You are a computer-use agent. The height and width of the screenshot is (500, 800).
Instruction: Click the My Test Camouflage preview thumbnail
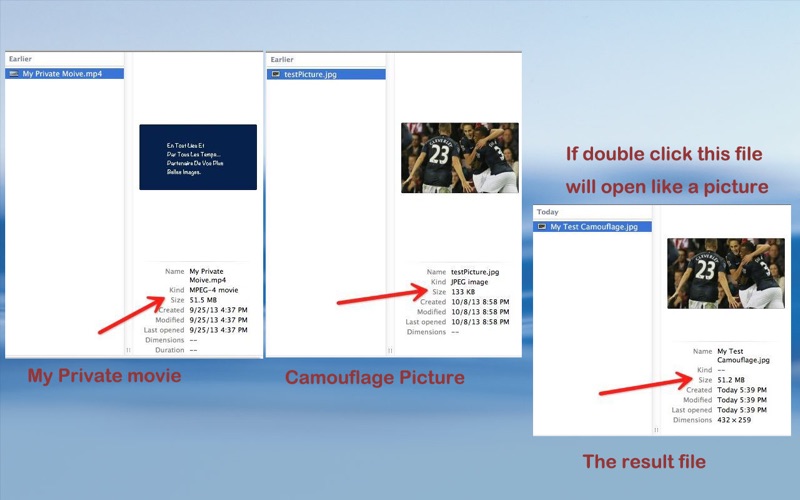pos(726,273)
